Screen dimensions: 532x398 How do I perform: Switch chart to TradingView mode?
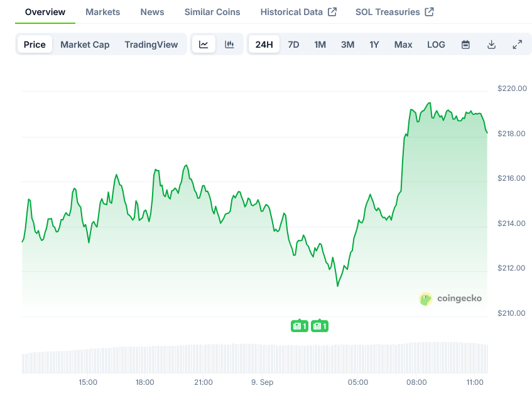(151, 45)
